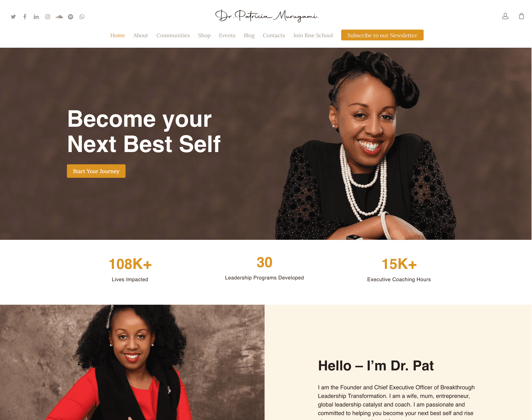Image resolution: width=532 pixels, height=420 pixels.
Task: Go to the Home menu item
Action: (118, 35)
